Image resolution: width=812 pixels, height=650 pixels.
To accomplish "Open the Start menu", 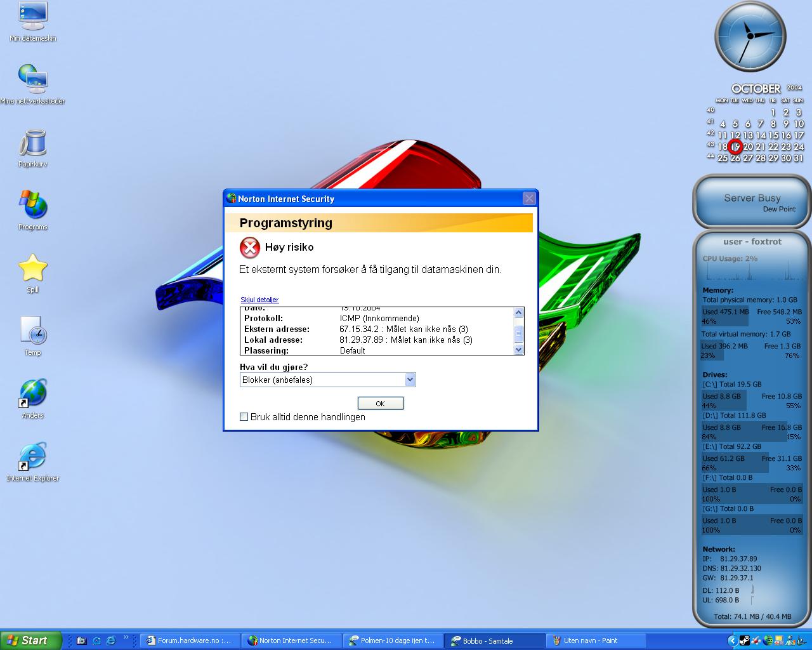I will (30, 640).
